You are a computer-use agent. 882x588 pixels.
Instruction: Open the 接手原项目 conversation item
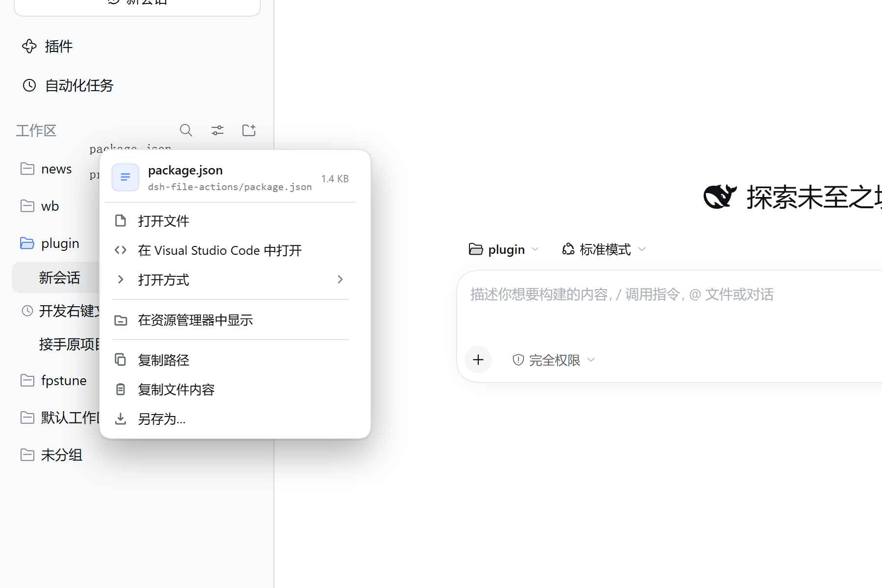[x=69, y=344]
